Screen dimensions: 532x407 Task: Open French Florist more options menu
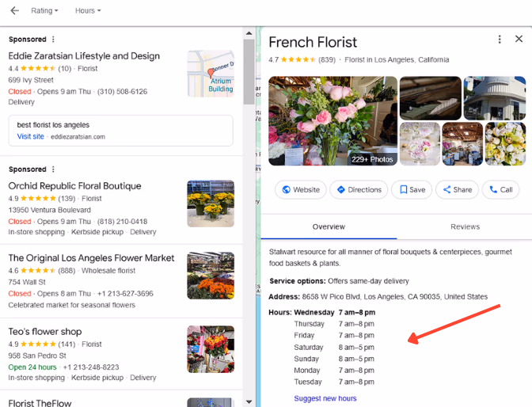pyautogui.click(x=500, y=40)
